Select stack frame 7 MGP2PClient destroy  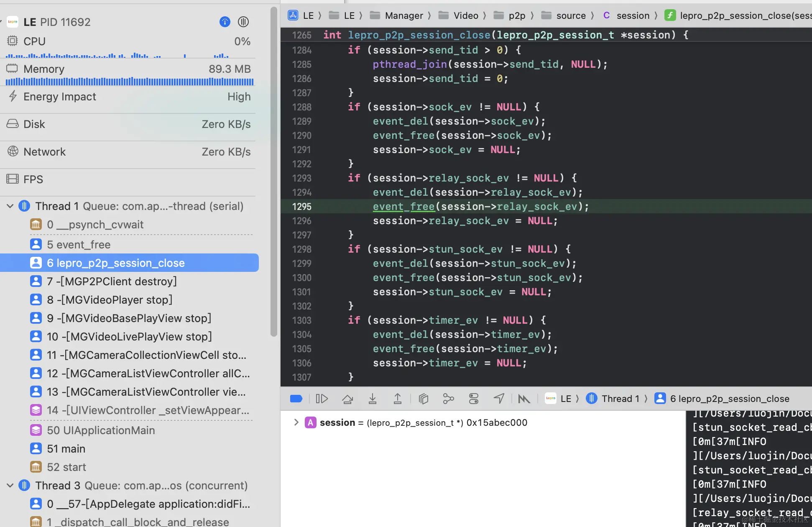tap(112, 281)
